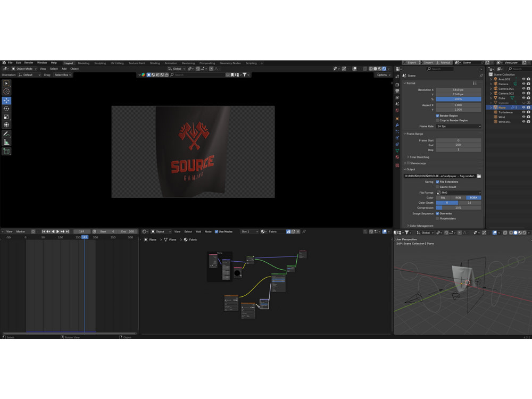Select the BW color mode button
Image resolution: width=532 pixels, height=399 pixels.
point(443,198)
